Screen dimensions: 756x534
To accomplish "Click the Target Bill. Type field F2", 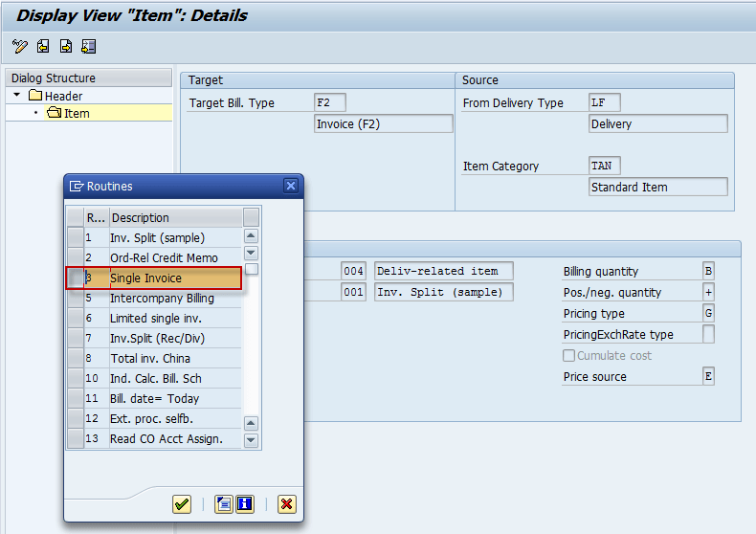I will pos(330,102).
